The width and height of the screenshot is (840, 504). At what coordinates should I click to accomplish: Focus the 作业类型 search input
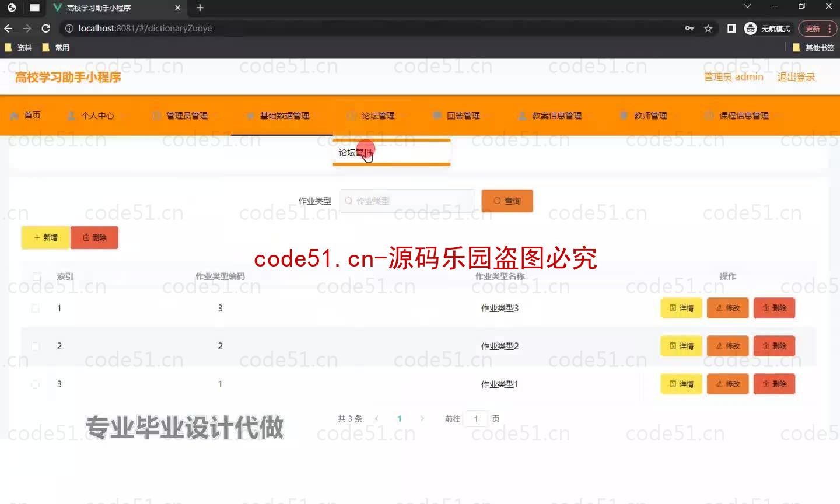click(407, 201)
